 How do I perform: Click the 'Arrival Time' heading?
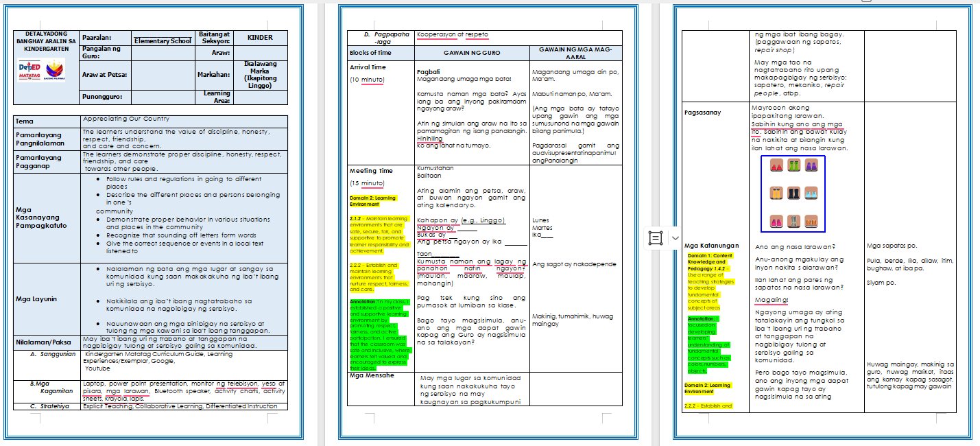[368, 67]
